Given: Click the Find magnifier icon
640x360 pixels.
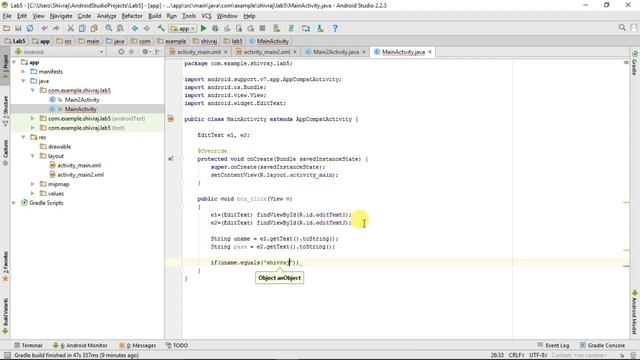Looking at the screenshot, I should point(109,28).
